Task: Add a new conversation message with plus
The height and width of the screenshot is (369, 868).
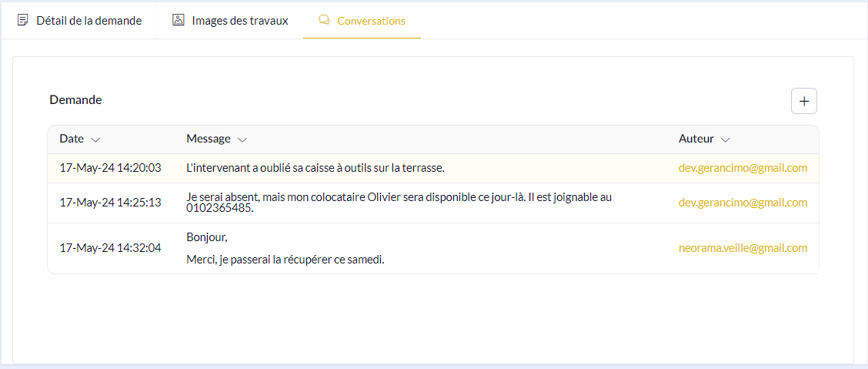Action: point(804,101)
